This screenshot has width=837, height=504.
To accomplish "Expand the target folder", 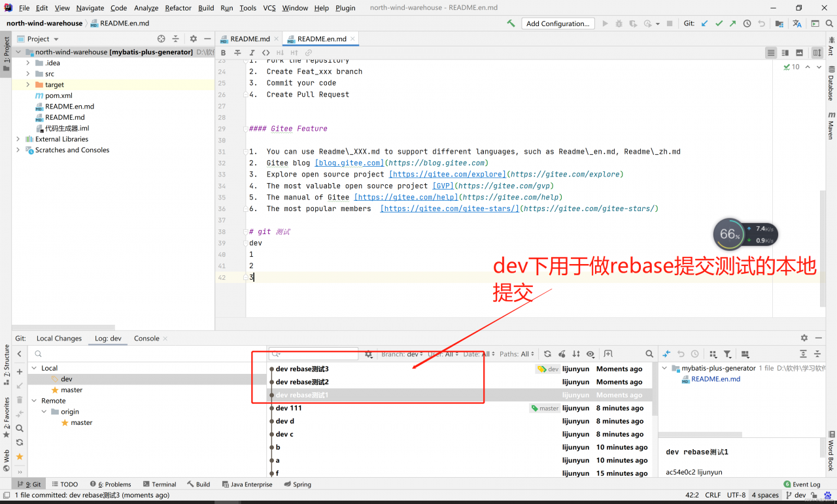I will (x=28, y=84).
